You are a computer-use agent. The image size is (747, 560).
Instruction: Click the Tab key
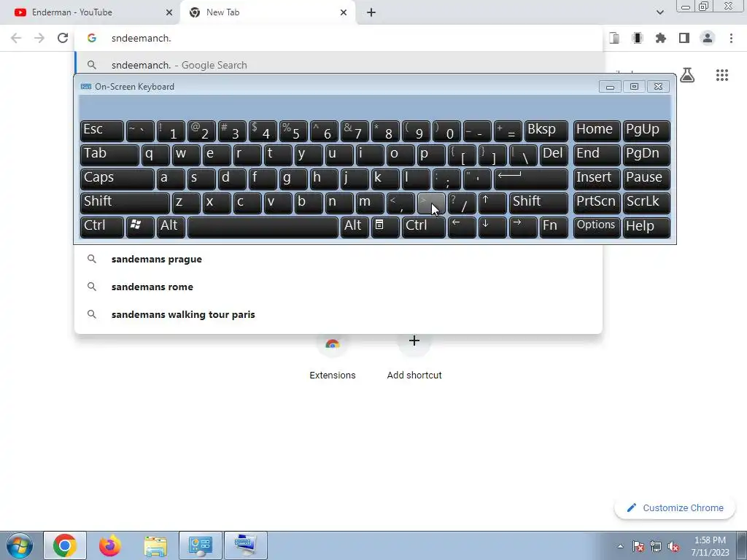tap(109, 155)
